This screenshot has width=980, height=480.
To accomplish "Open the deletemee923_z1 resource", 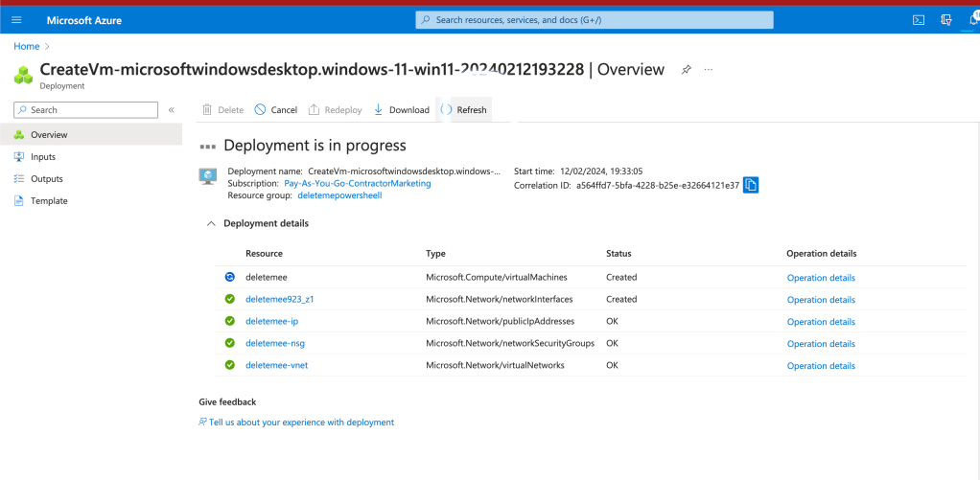I will [x=279, y=299].
